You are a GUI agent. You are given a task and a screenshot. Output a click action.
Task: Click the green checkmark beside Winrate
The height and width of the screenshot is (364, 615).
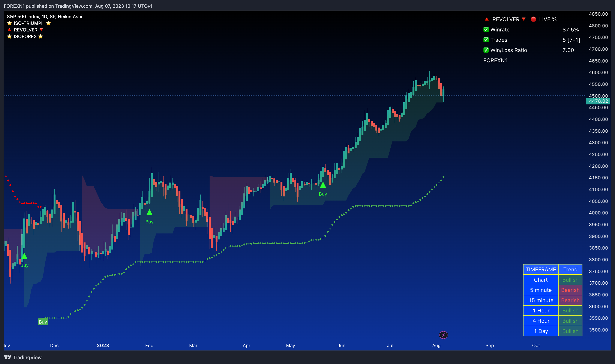point(486,30)
